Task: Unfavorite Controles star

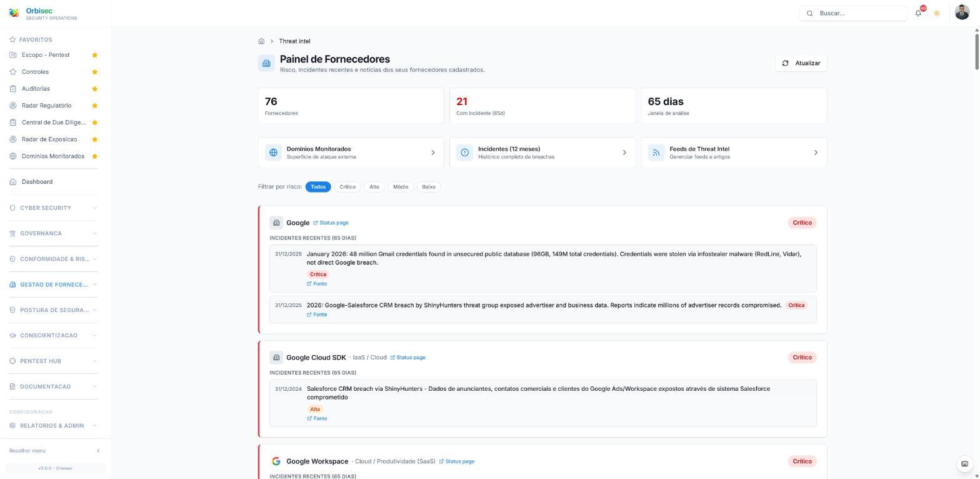Action: (x=95, y=72)
